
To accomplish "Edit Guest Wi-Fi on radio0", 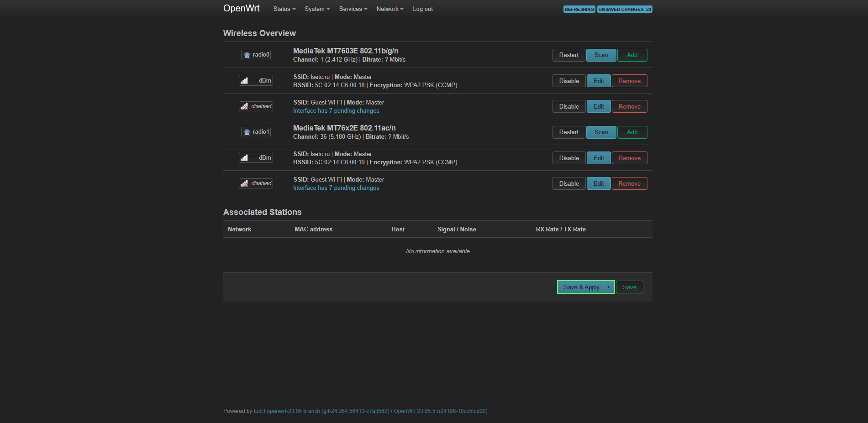I will pos(599,106).
